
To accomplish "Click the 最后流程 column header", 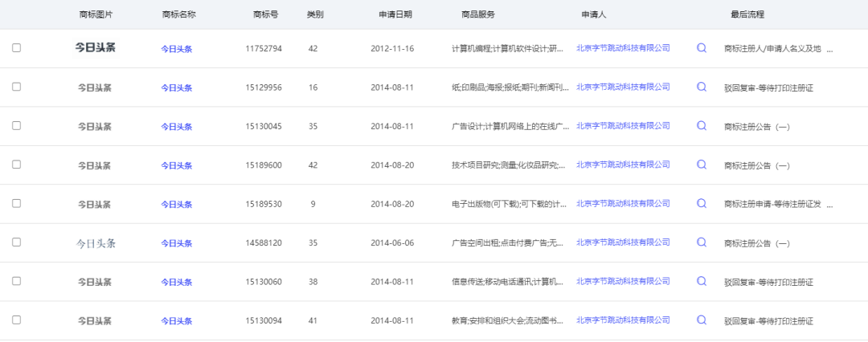I will (747, 14).
